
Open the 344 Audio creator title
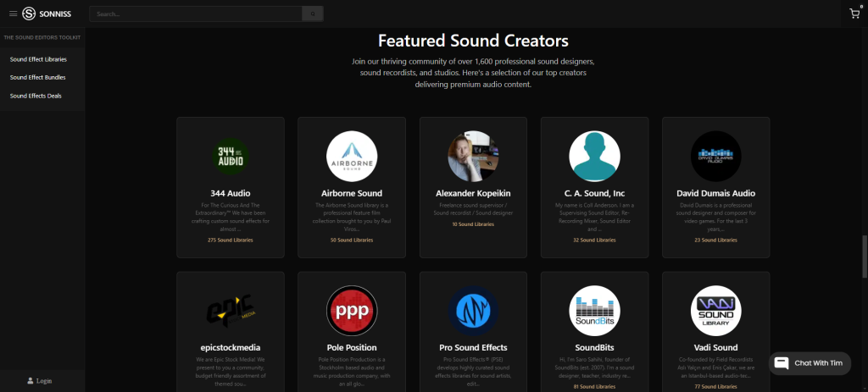click(231, 194)
